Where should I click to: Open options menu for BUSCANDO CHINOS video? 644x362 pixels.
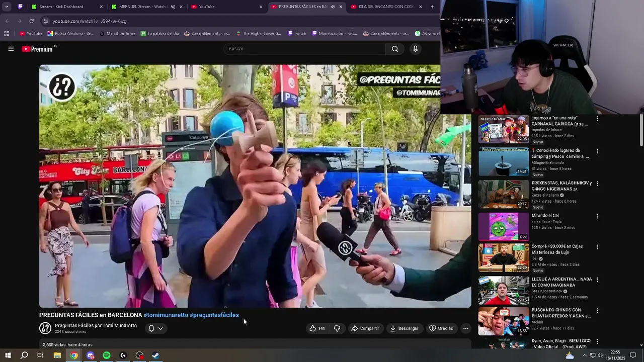coord(597,311)
